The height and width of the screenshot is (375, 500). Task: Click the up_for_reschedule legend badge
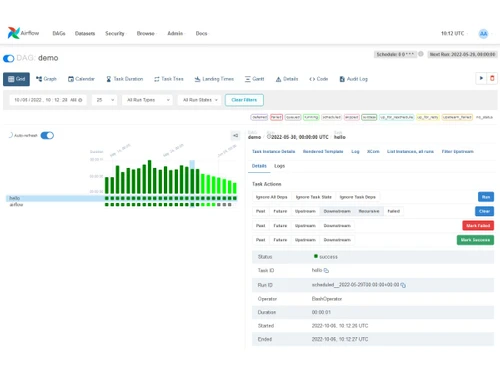coord(397,117)
